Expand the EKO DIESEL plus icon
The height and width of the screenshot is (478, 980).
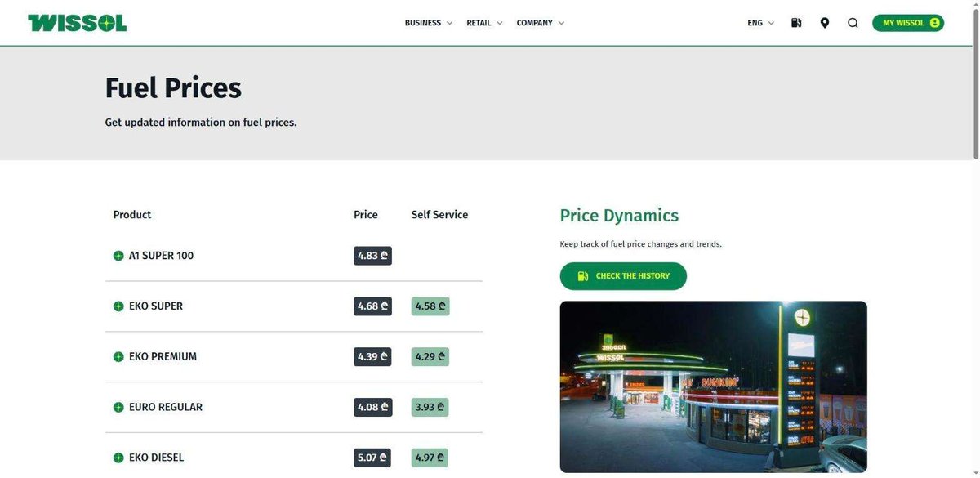point(118,458)
